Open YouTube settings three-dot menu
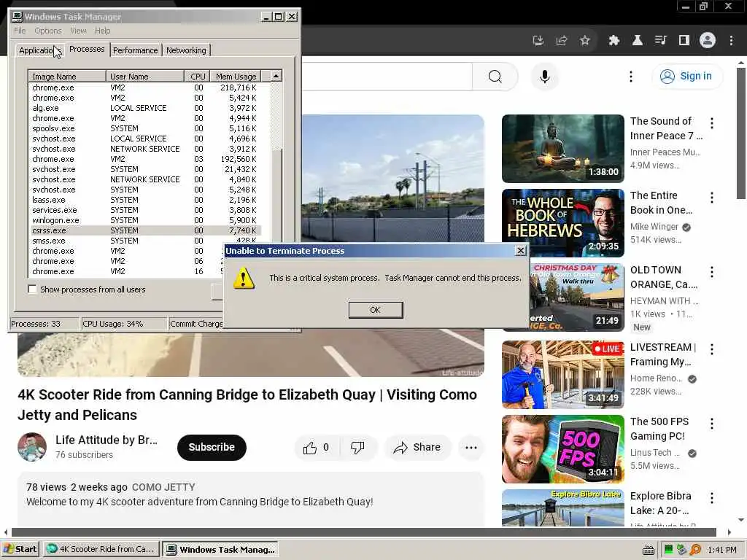This screenshot has height=560, width=747. (x=631, y=77)
